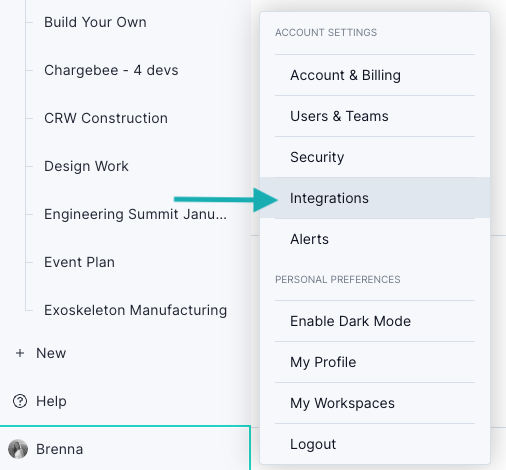Select Integrations from account menu

coord(375,198)
